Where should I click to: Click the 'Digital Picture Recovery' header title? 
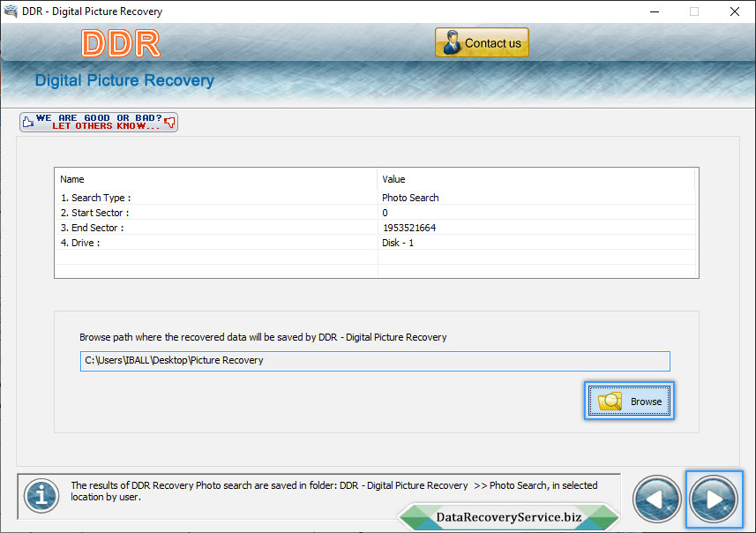tap(124, 80)
